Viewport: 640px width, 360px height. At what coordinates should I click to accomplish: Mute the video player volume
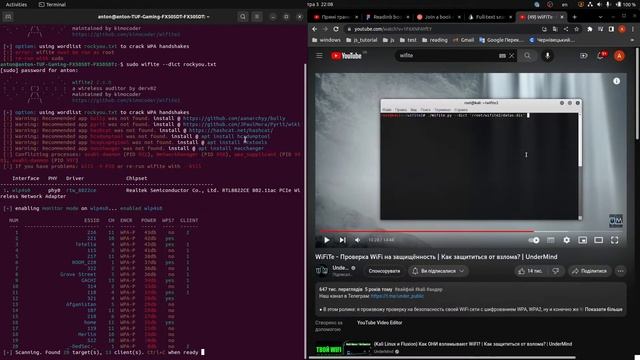click(358, 240)
